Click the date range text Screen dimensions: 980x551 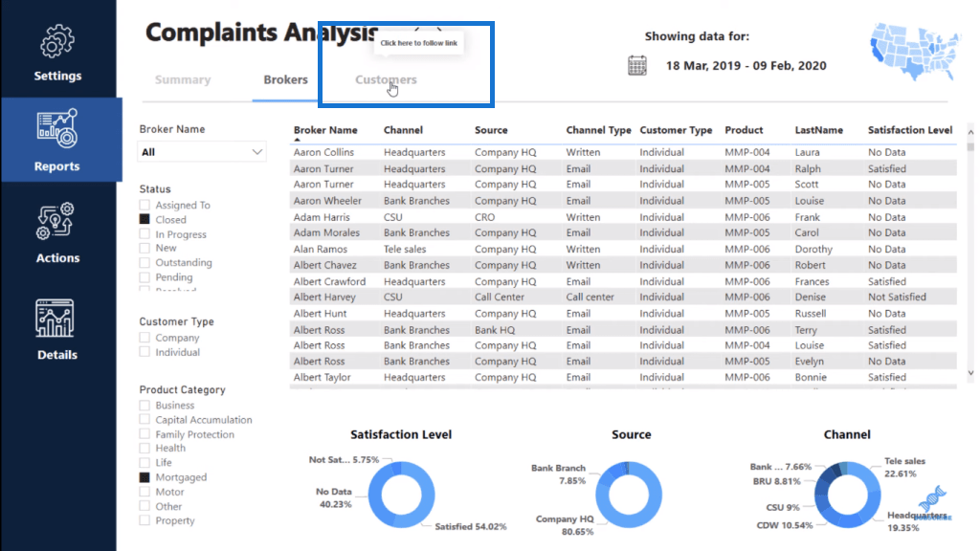(x=746, y=66)
